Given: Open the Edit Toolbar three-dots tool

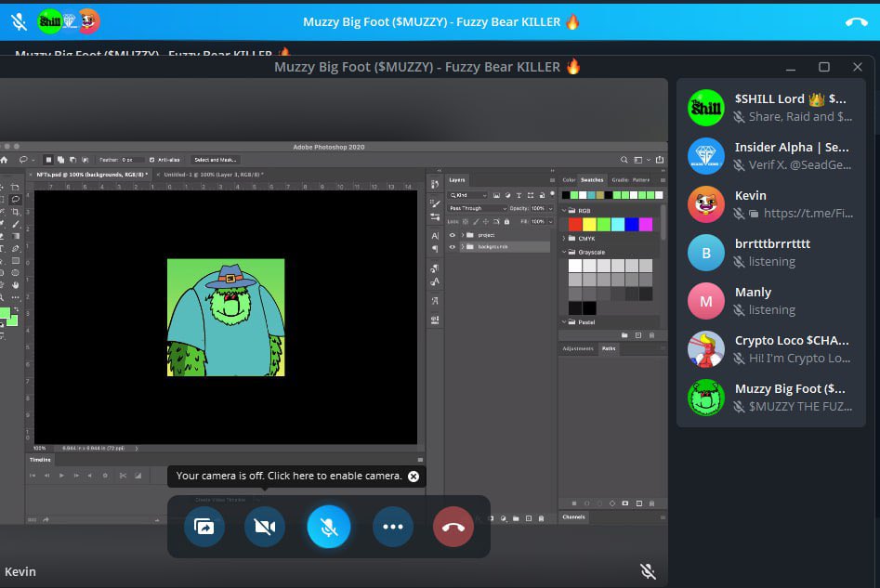Looking at the screenshot, I should [x=15, y=297].
